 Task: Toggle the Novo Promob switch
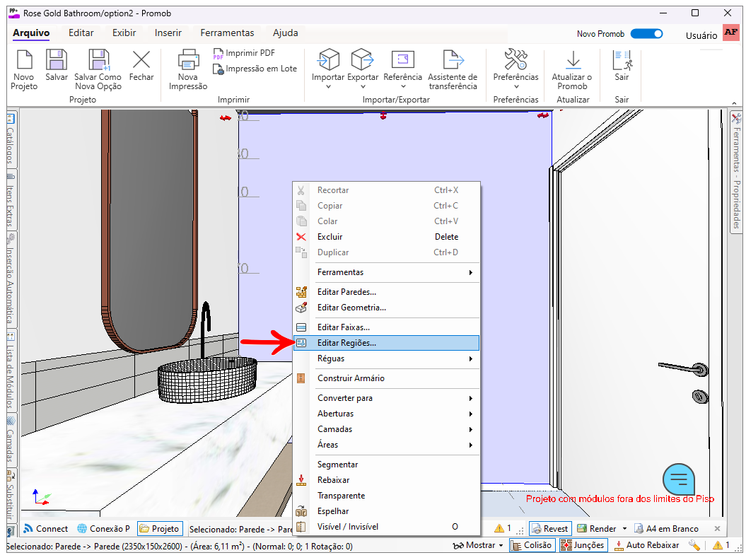pyautogui.click(x=646, y=34)
